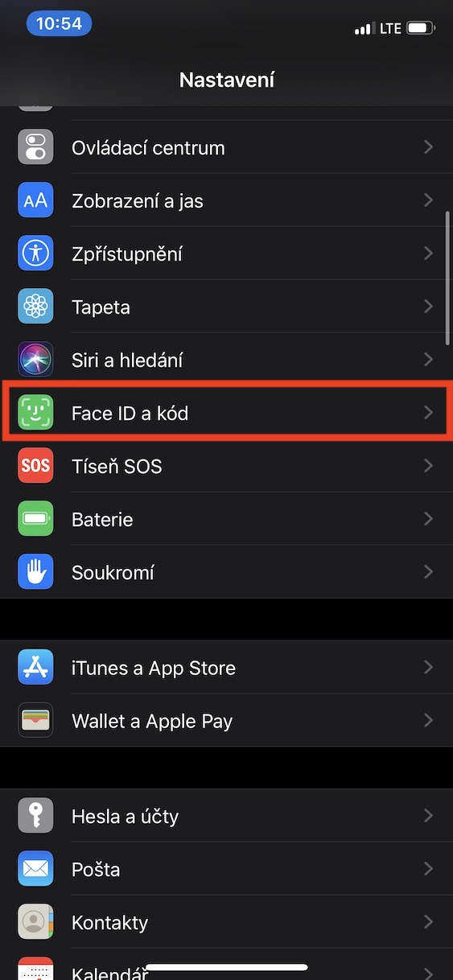The image size is (453, 980).
Task: Open chevron next to Tíseň SOS
Action: tap(428, 466)
